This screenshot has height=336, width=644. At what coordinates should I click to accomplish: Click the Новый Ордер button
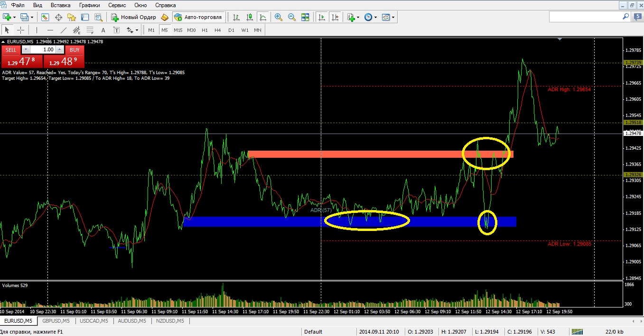click(134, 17)
